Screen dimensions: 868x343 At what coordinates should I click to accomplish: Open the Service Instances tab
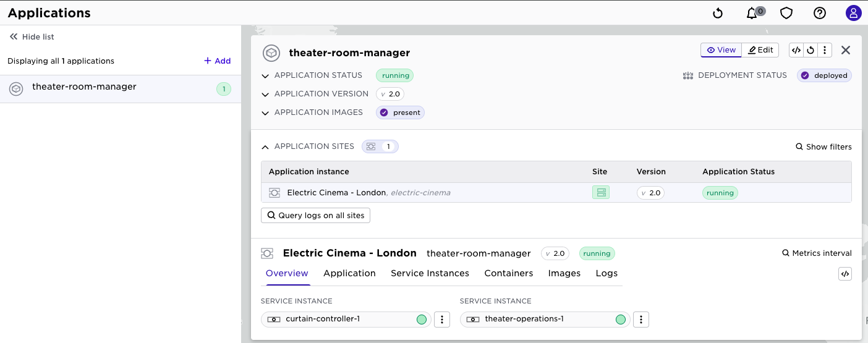pos(430,273)
